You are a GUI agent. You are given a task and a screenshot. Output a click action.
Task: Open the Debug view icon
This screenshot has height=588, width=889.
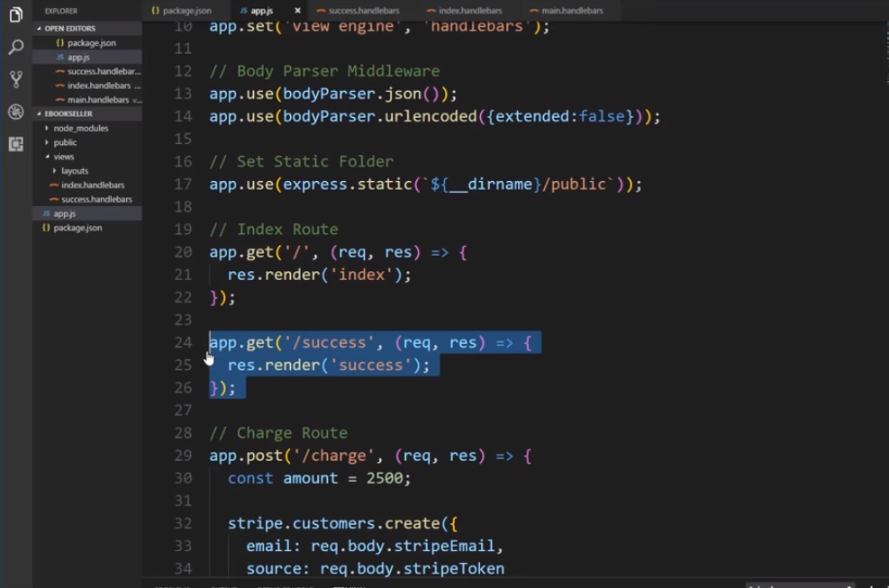click(16, 112)
